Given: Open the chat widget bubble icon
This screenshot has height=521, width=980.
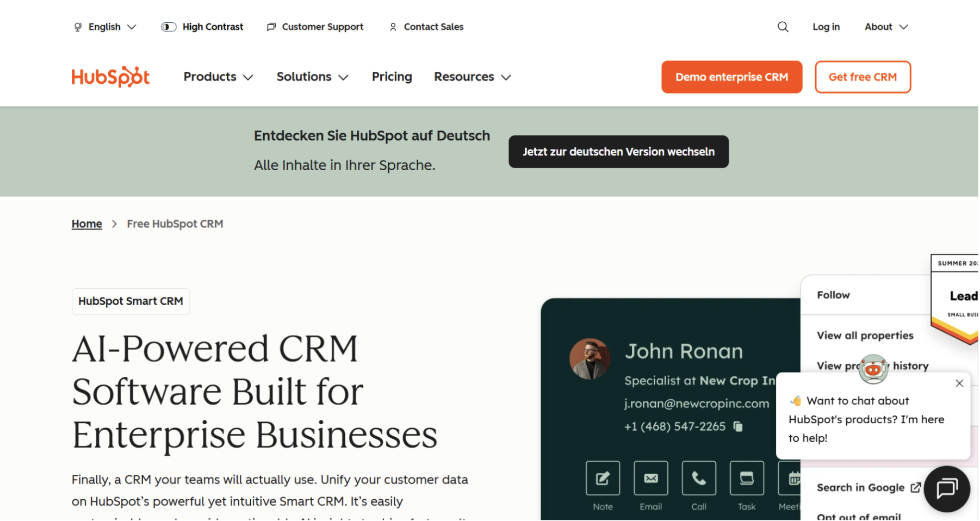Looking at the screenshot, I should [947, 488].
